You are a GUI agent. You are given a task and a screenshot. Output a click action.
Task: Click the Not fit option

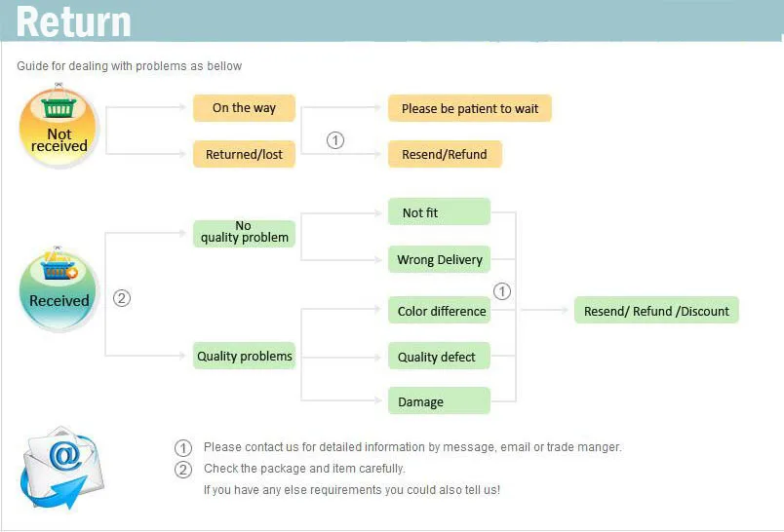pos(439,211)
